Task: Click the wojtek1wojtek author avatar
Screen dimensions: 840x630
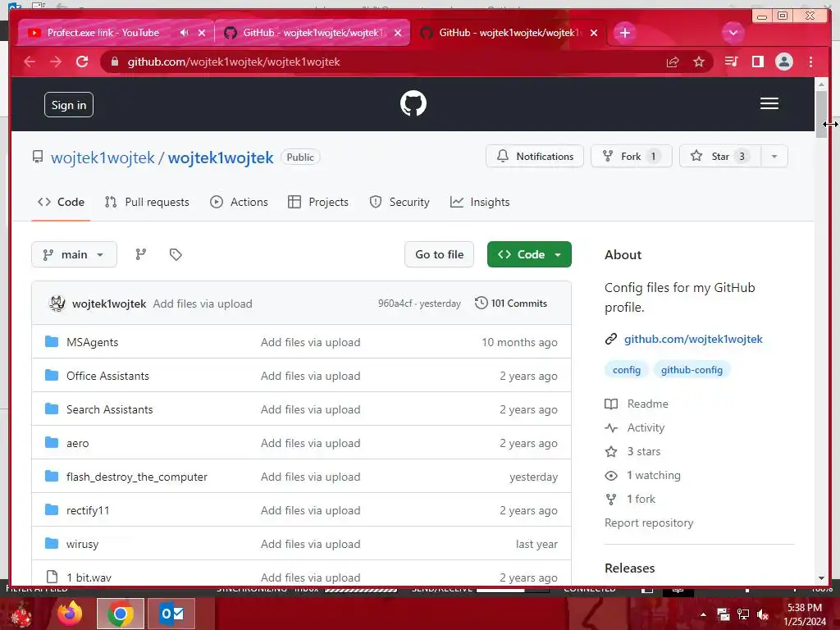Action: [57, 304]
